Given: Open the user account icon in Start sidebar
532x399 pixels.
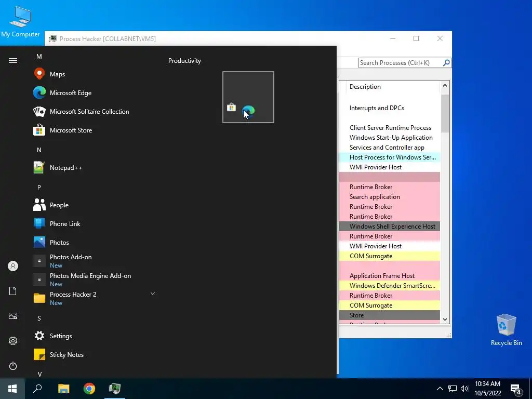Looking at the screenshot, I should pos(13,266).
